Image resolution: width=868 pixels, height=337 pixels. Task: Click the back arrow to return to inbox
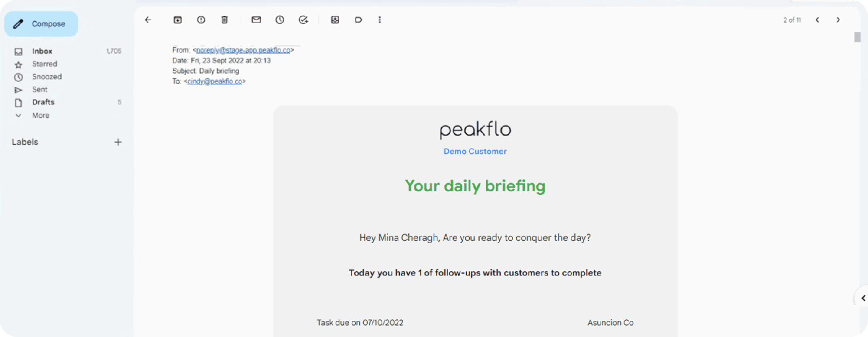pyautogui.click(x=148, y=20)
